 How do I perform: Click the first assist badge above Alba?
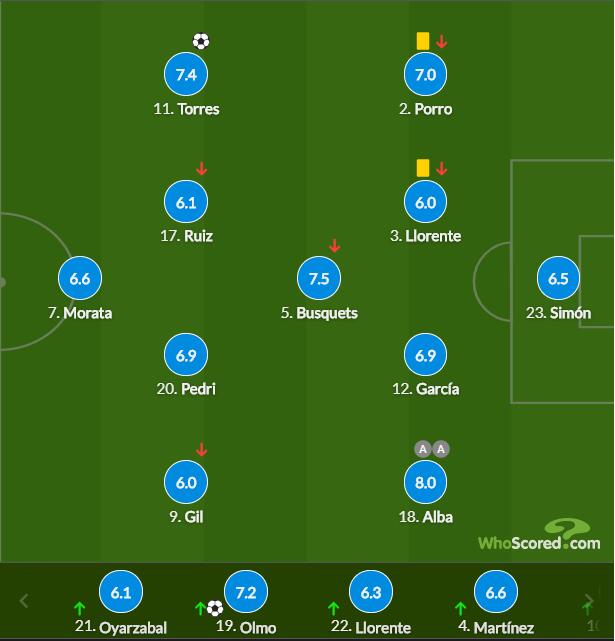click(423, 449)
